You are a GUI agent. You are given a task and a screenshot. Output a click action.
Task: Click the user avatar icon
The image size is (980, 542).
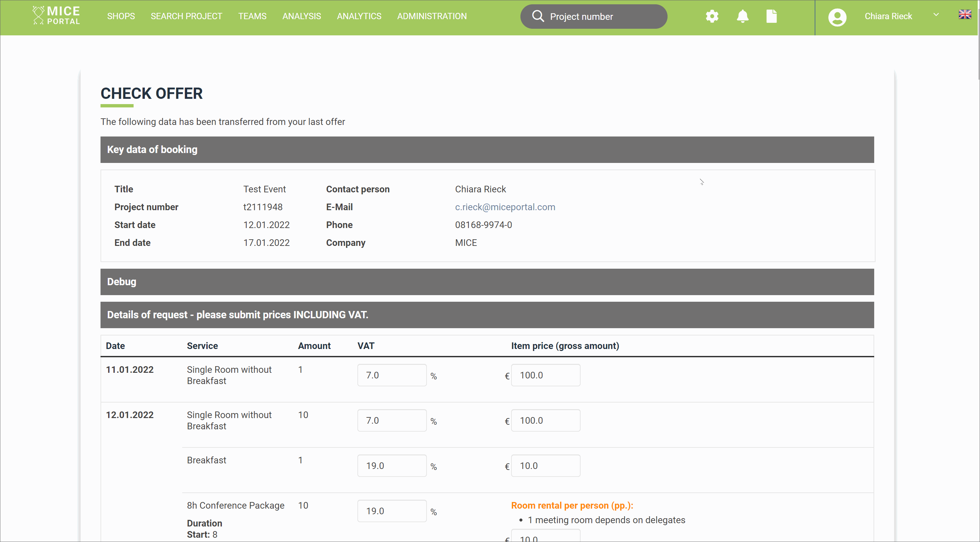(837, 17)
